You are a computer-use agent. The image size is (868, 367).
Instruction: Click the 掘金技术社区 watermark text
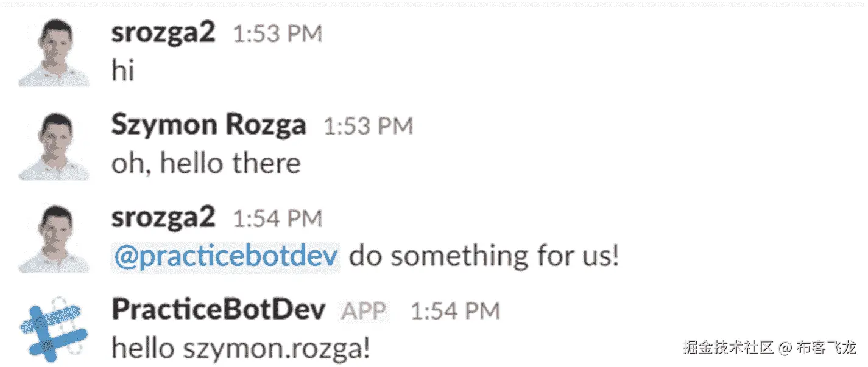click(728, 349)
